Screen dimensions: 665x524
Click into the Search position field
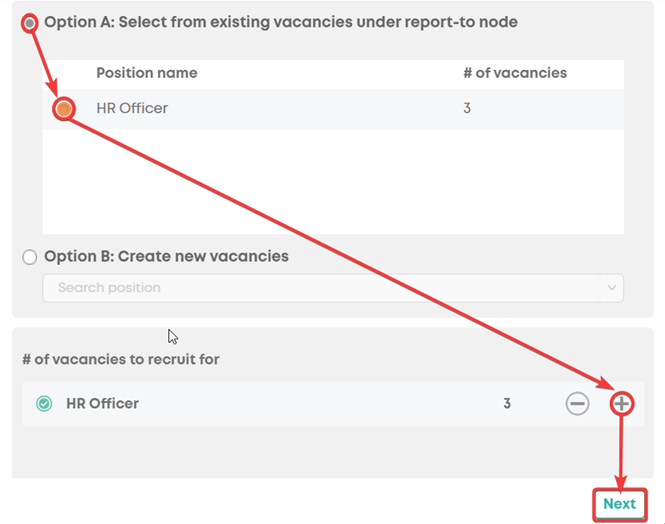click(333, 288)
